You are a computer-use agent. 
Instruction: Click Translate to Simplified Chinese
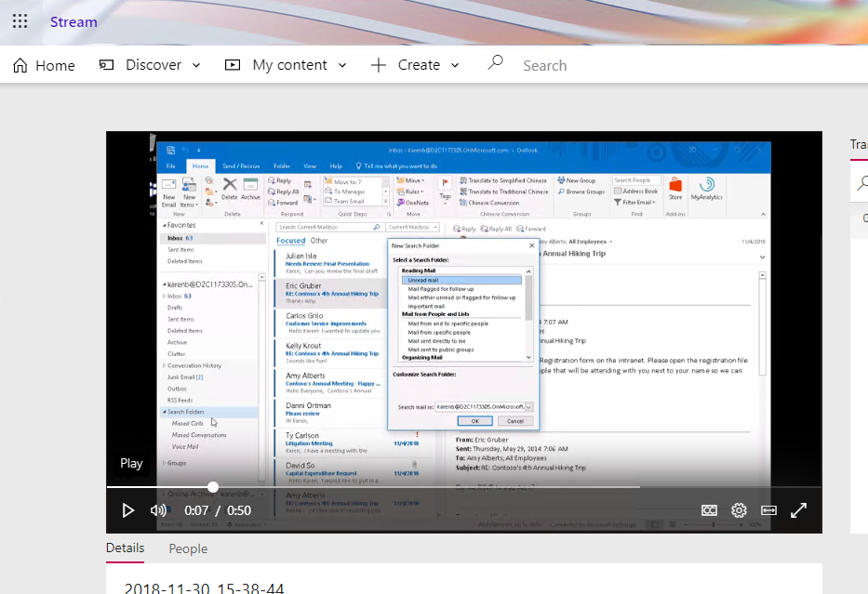(503, 181)
